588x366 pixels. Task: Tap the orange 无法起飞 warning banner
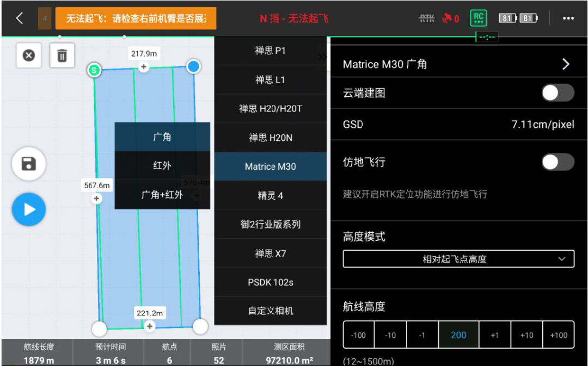pos(136,18)
